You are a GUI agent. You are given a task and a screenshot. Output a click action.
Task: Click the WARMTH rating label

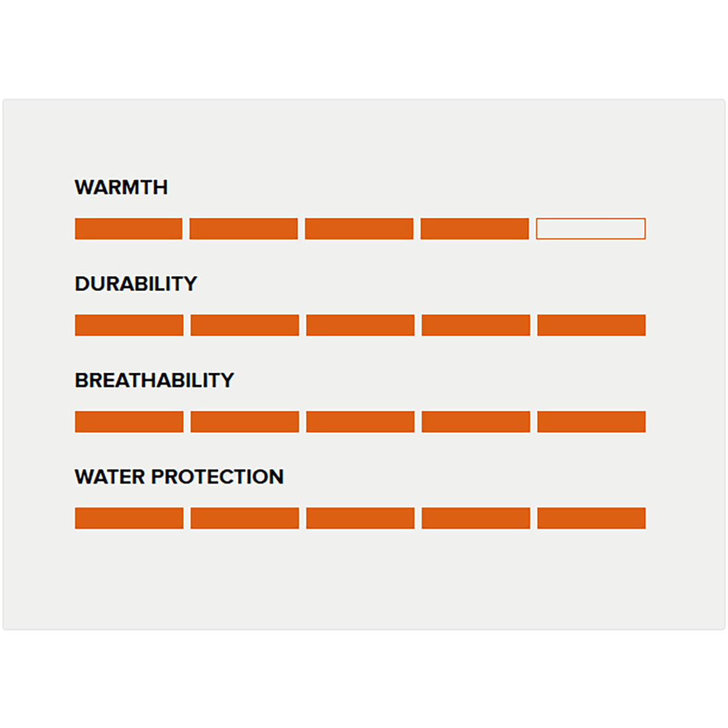121,187
